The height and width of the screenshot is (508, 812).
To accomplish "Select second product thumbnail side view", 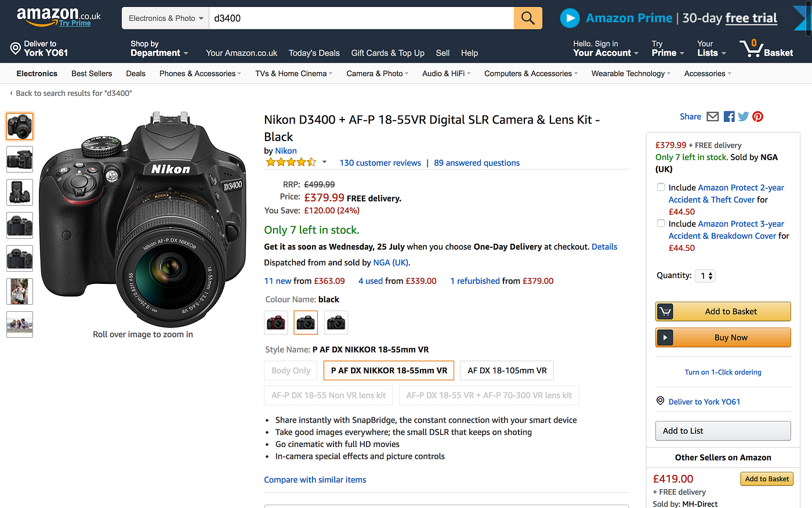I will pyautogui.click(x=20, y=160).
